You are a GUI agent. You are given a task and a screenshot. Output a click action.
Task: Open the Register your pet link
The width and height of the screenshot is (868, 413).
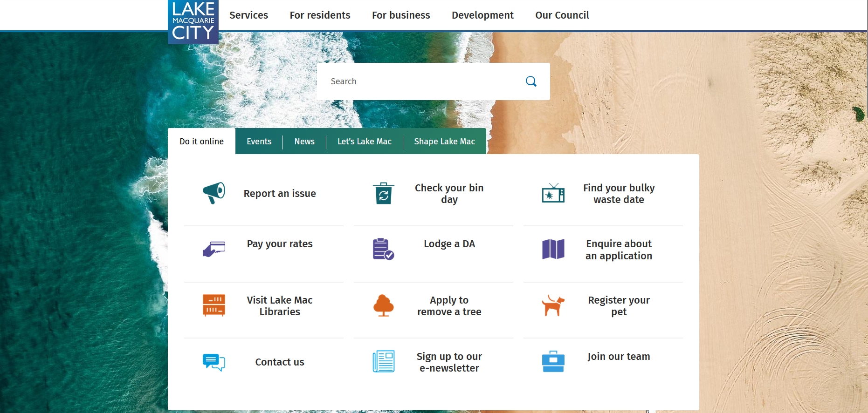coord(619,306)
